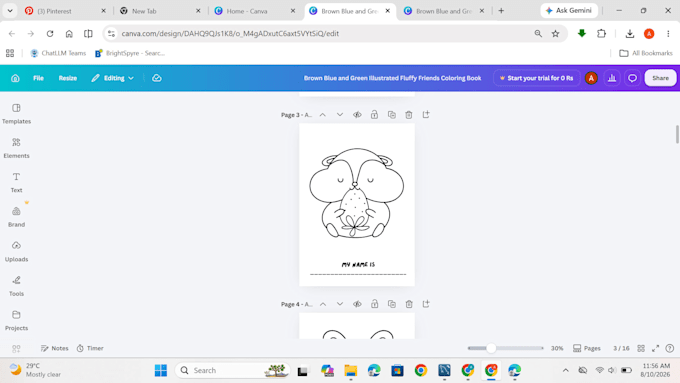Go to Canva home icon
This screenshot has height=383, width=680.
(x=15, y=78)
